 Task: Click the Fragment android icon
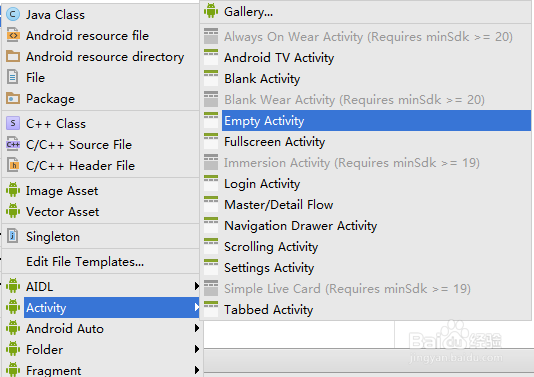click(x=13, y=370)
